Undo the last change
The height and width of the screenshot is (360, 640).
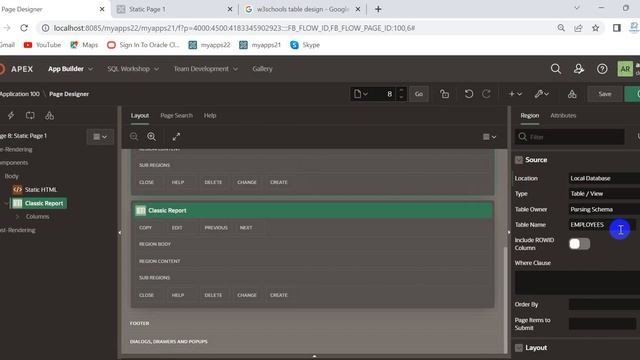point(469,94)
